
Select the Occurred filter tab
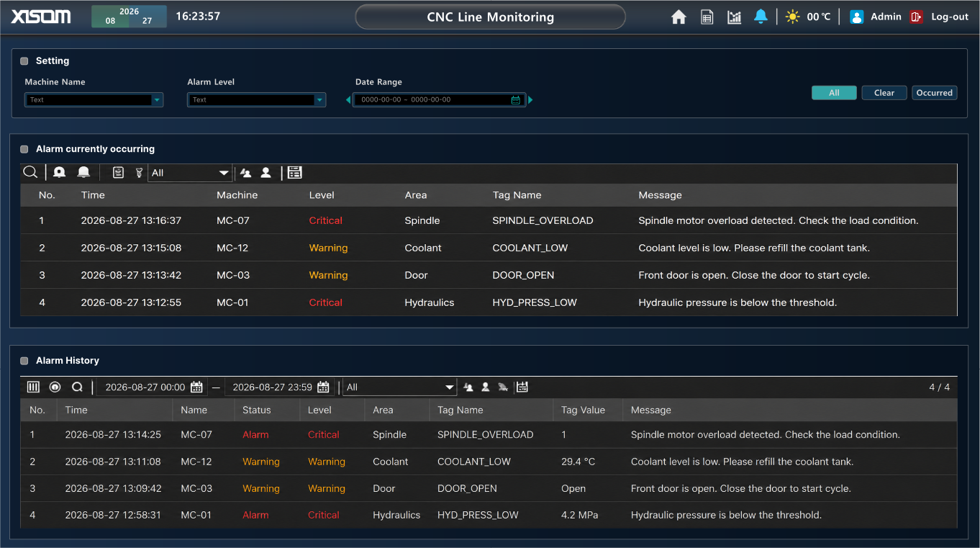pyautogui.click(x=935, y=93)
